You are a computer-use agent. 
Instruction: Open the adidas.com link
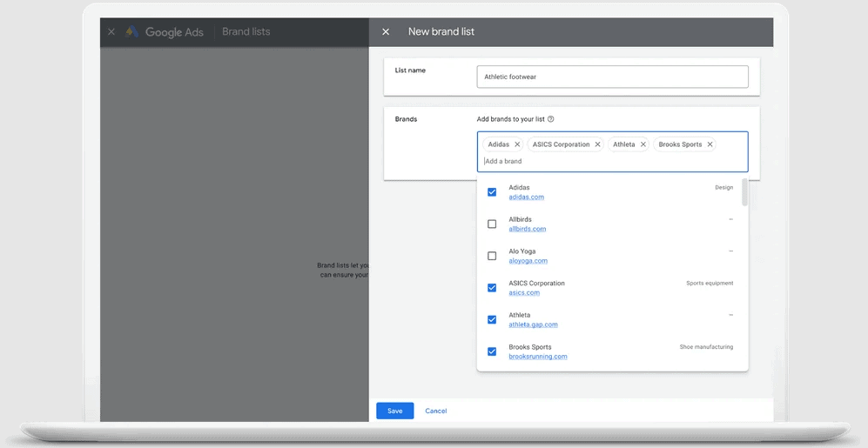(527, 197)
